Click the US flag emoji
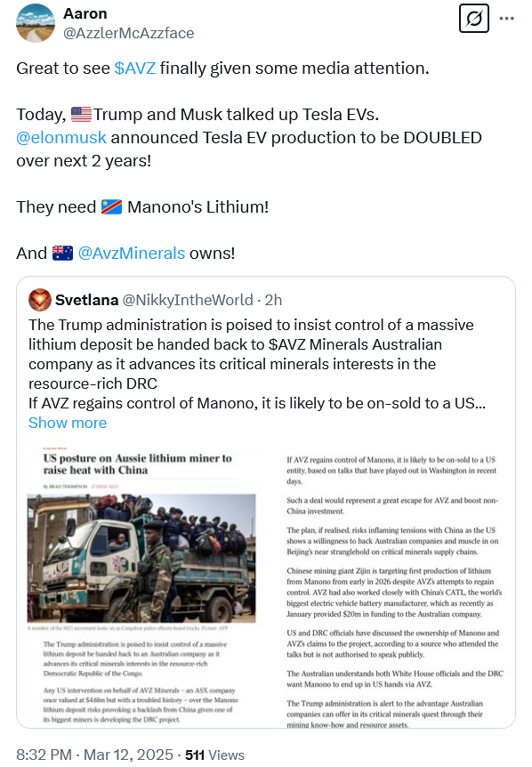532x767 pixels. pos(81,115)
